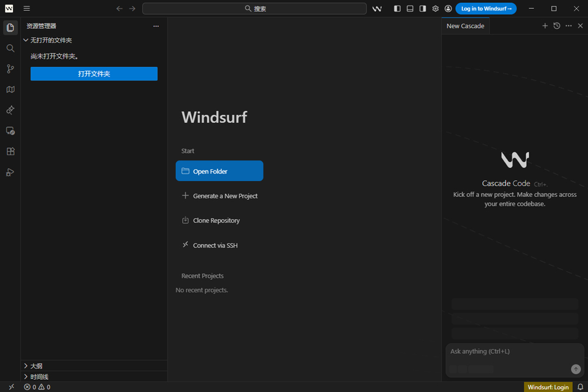Open the Source Control view
Viewport: 588px width, 392px height.
coord(10,69)
